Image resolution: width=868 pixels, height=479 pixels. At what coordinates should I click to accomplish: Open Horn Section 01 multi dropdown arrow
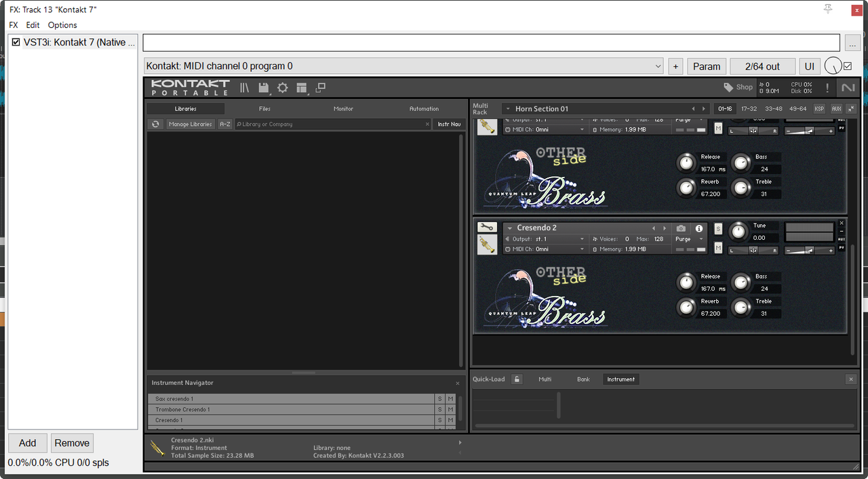point(508,108)
